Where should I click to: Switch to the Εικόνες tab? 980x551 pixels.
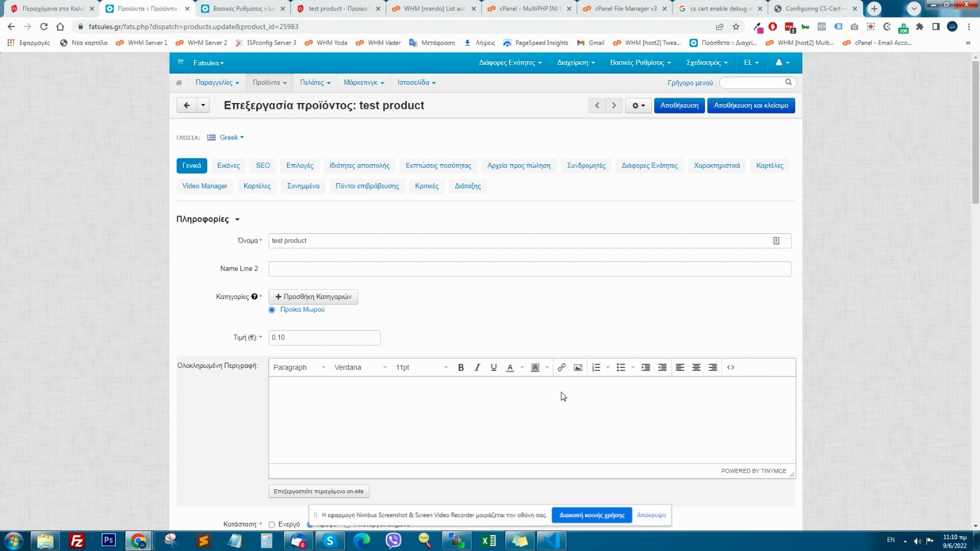(x=229, y=166)
